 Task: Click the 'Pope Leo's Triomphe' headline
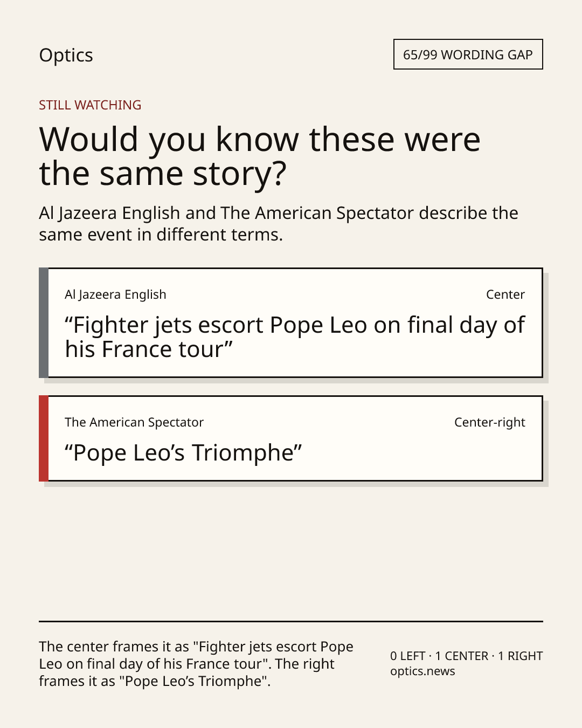coord(183,453)
